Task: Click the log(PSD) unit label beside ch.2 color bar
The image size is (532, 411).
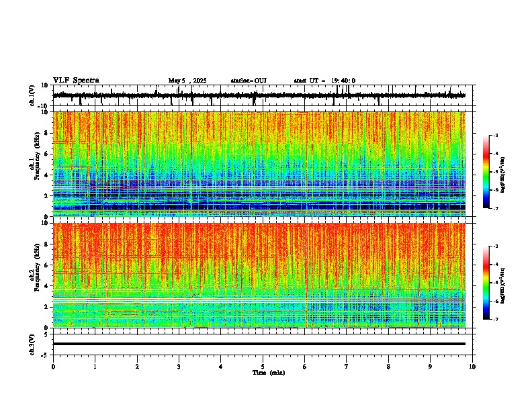Action: (x=503, y=285)
